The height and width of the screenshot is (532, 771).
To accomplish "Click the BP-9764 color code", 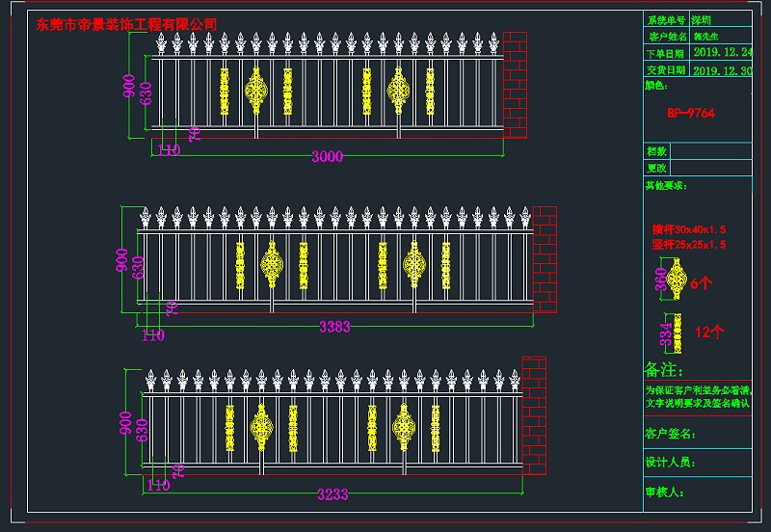I will tap(691, 113).
